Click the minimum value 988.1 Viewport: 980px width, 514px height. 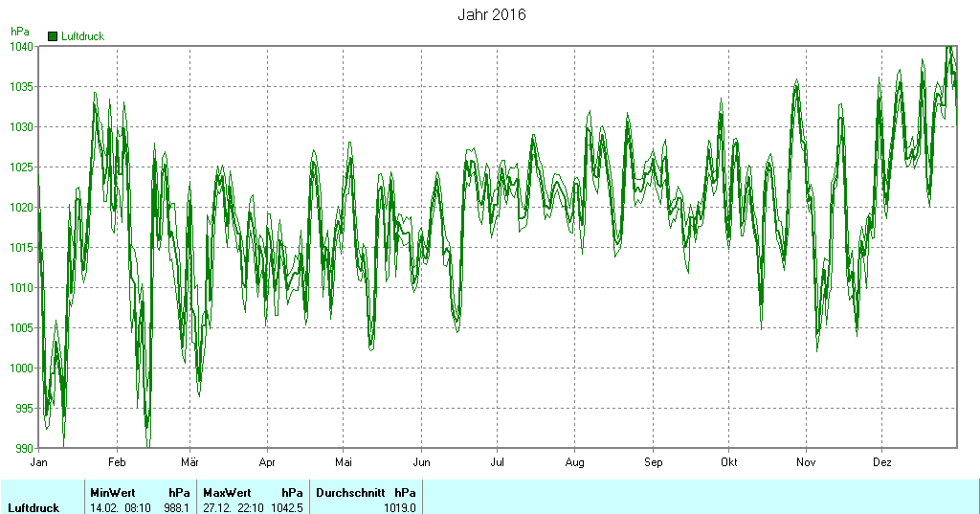pos(176,507)
